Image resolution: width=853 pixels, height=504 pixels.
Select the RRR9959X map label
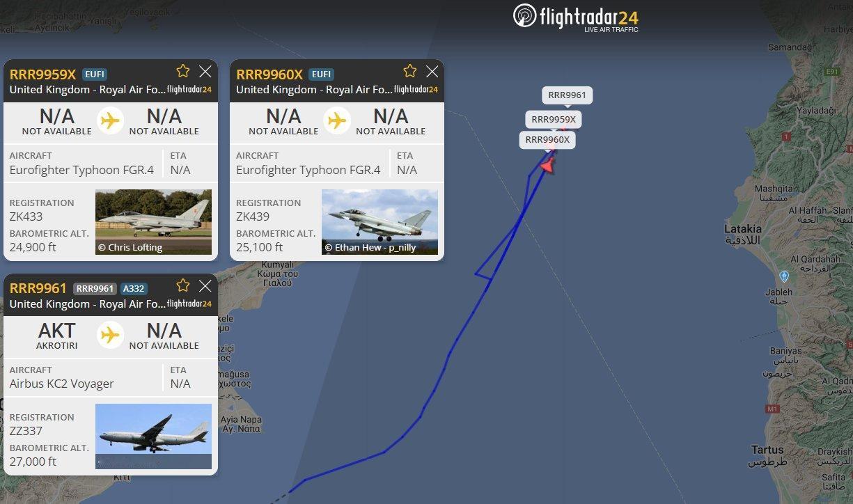554,119
